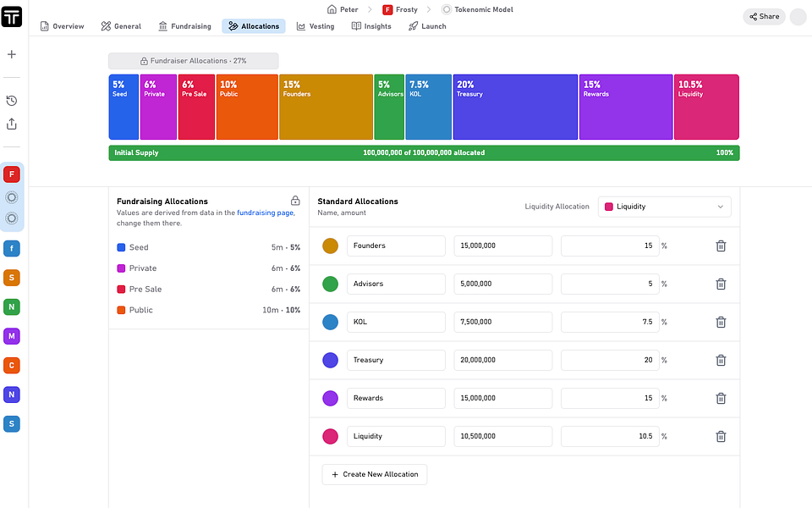Open the red F project in sidebar
The height and width of the screenshot is (508, 812).
(x=12, y=174)
